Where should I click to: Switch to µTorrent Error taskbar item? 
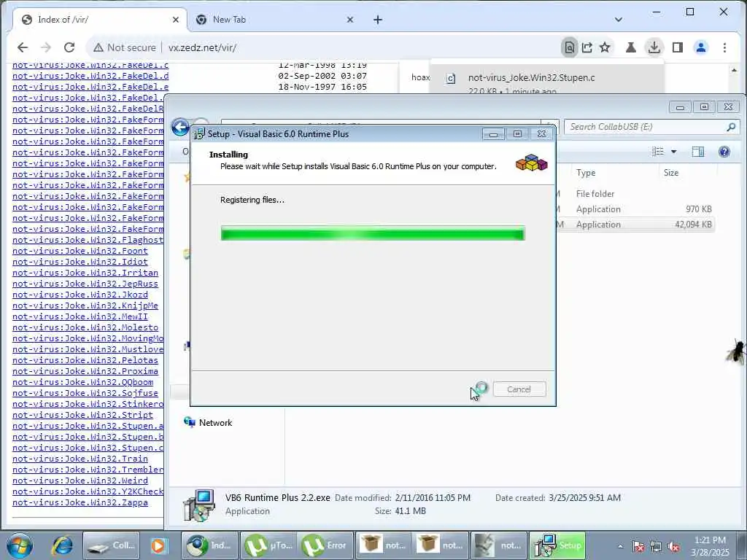click(326, 545)
